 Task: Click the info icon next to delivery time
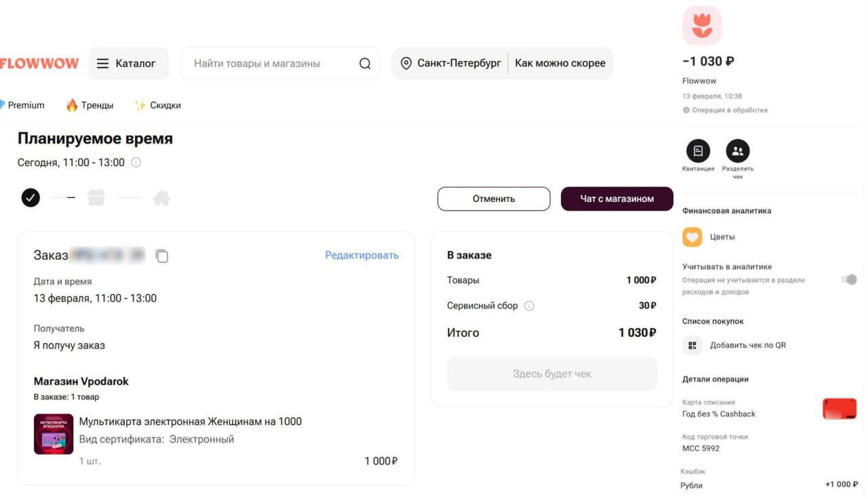136,162
